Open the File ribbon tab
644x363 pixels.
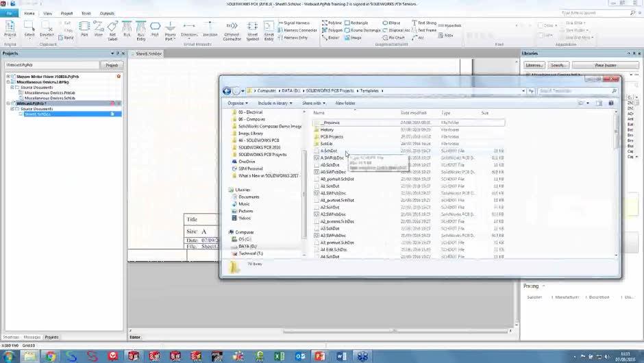[x=9, y=13]
